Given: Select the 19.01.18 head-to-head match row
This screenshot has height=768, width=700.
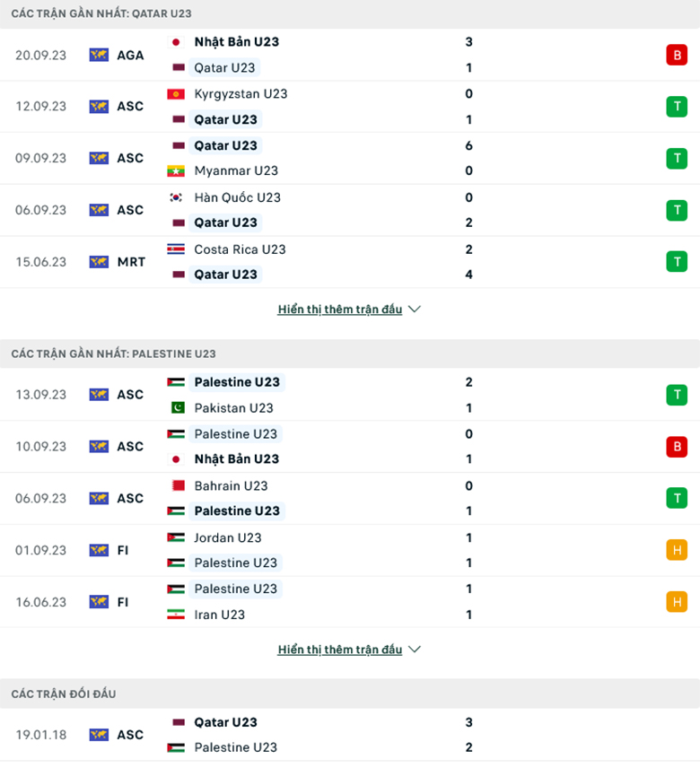Looking at the screenshot, I should coord(350,735).
